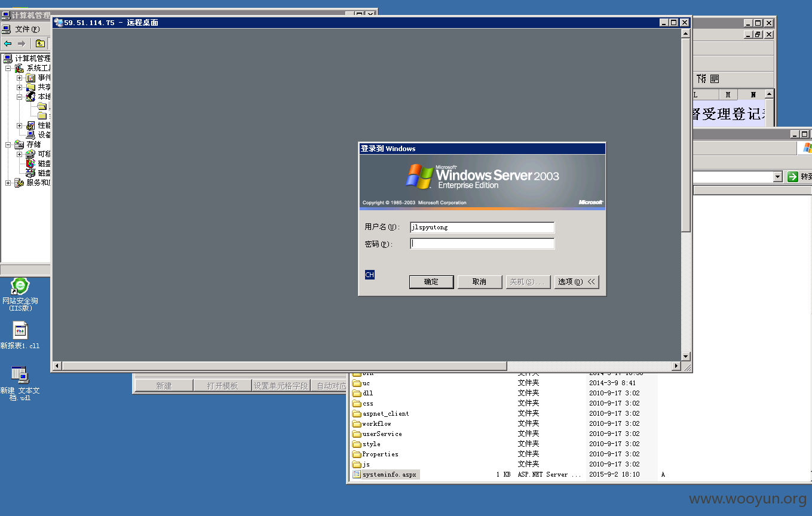
Task: Click the ASP.NET Server type cell
Action: pyautogui.click(x=549, y=475)
